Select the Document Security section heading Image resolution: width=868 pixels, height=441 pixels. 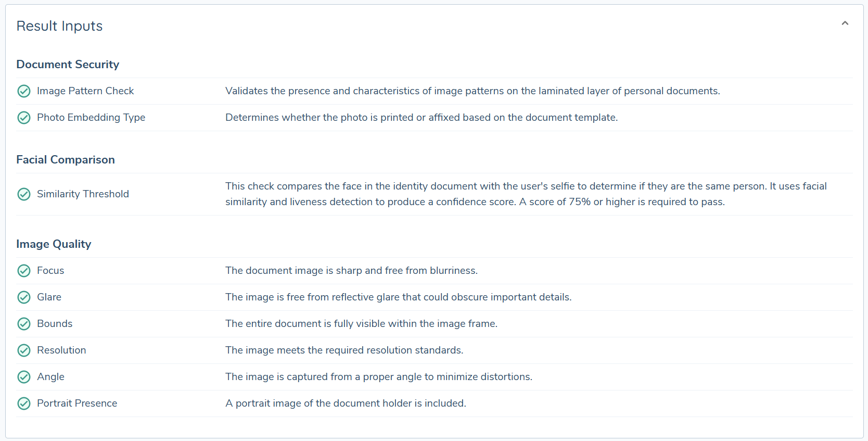pos(68,64)
